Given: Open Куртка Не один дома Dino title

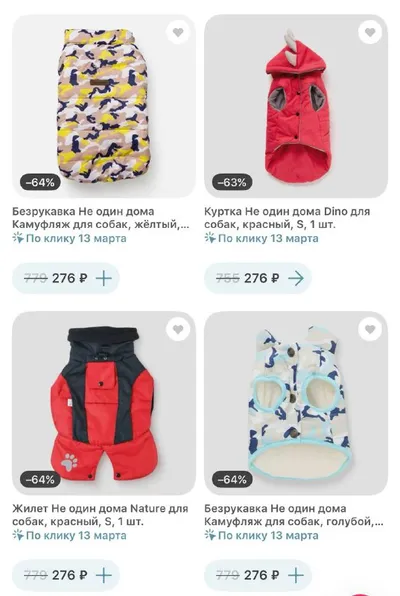Looking at the screenshot, I should [x=287, y=218].
